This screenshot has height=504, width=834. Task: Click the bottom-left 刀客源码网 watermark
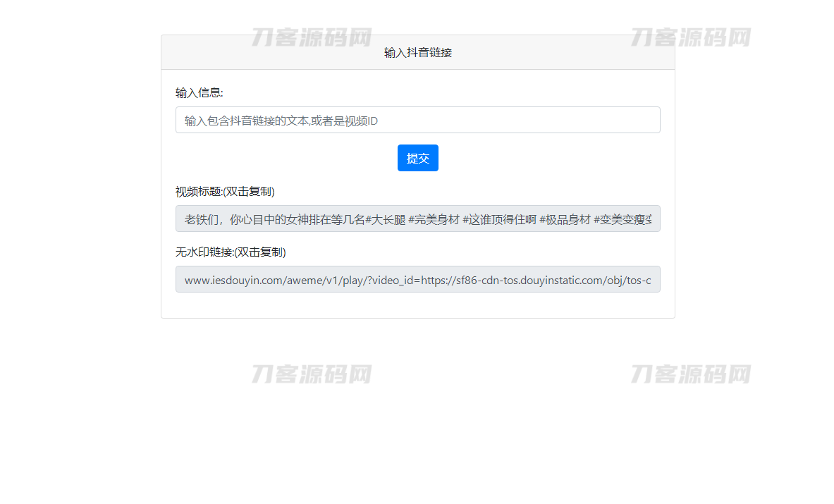pyautogui.click(x=310, y=374)
